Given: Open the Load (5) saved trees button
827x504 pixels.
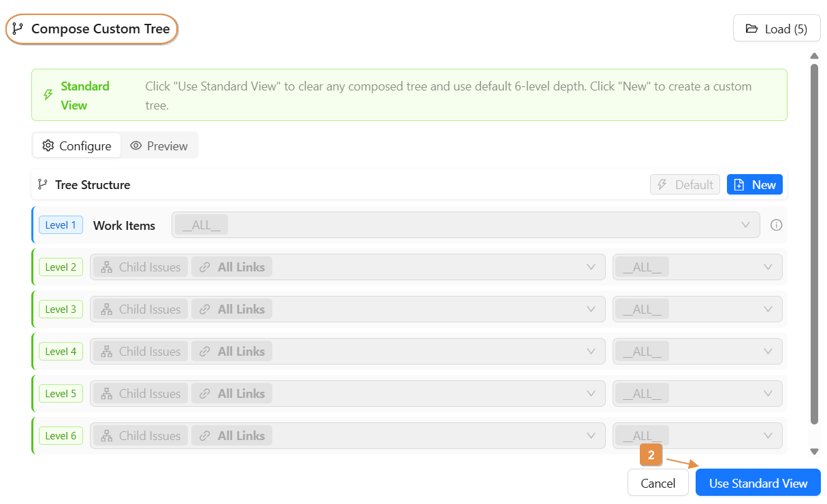Looking at the screenshot, I should coord(776,29).
